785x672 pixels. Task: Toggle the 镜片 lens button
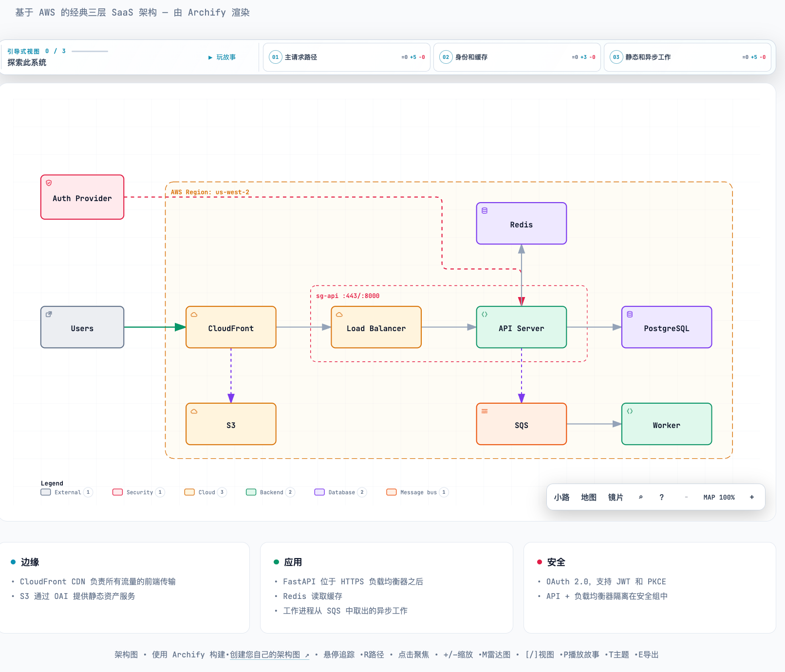pos(616,497)
